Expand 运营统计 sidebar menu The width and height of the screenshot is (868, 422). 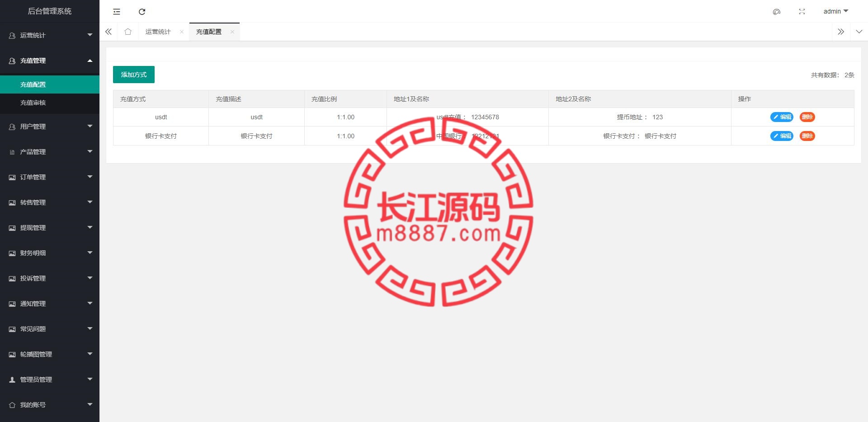tap(50, 35)
